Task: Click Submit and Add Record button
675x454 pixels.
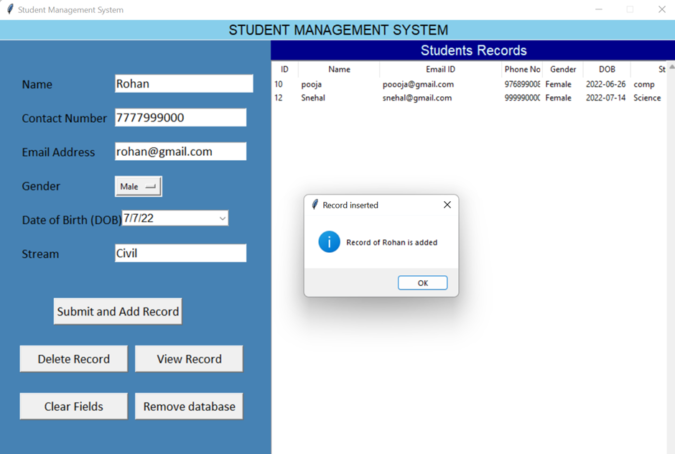Action: coord(118,311)
